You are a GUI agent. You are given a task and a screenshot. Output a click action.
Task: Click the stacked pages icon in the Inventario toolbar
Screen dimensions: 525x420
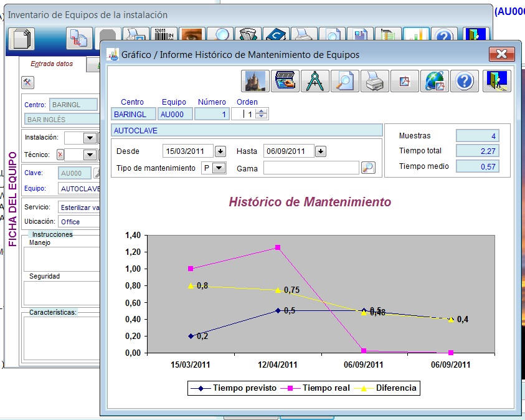[x=21, y=39]
